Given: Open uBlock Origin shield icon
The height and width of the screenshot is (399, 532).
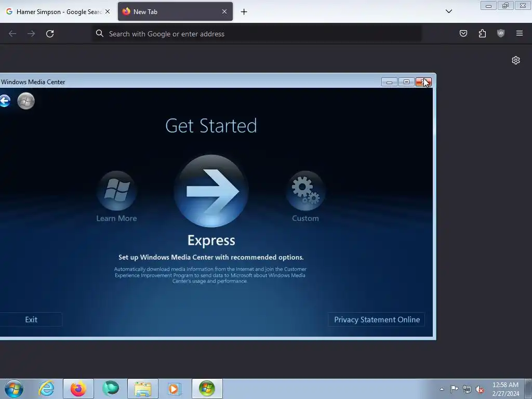Looking at the screenshot, I should [x=500, y=33].
